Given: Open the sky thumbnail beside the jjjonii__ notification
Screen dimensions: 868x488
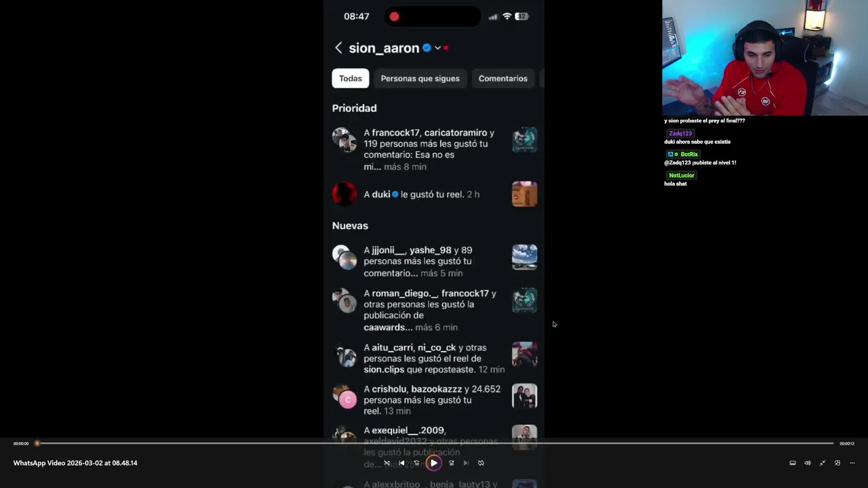Looking at the screenshot, I should point(524,257).
